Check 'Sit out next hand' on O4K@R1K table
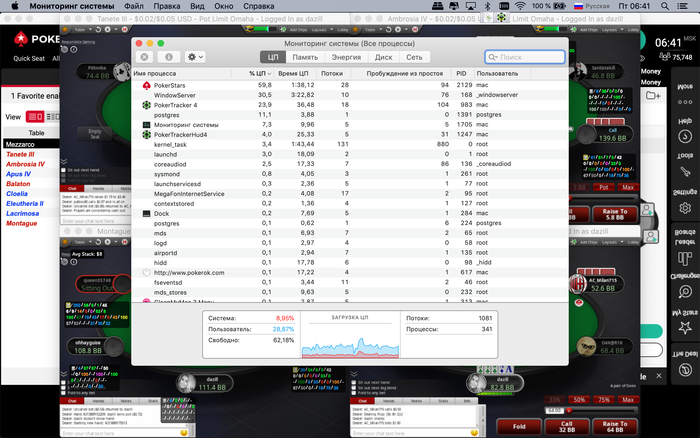This screenshot has height=438, width=700. pyautogui.click(x=354, y=383)
